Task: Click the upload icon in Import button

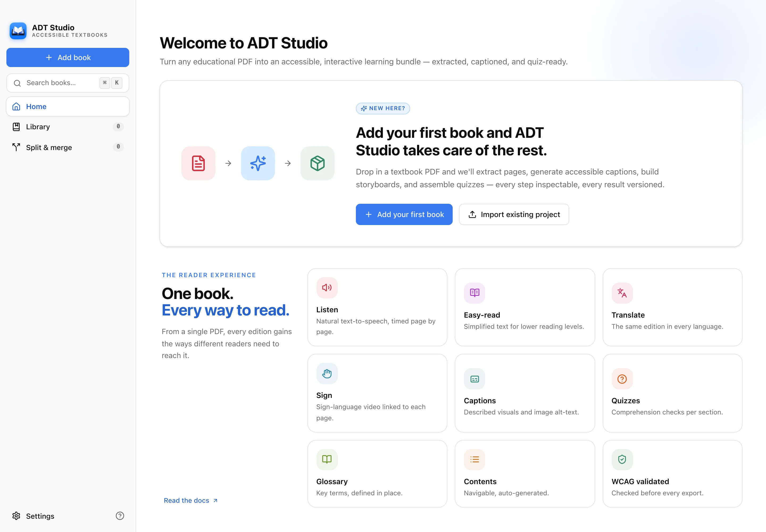Action: point(472,214)
